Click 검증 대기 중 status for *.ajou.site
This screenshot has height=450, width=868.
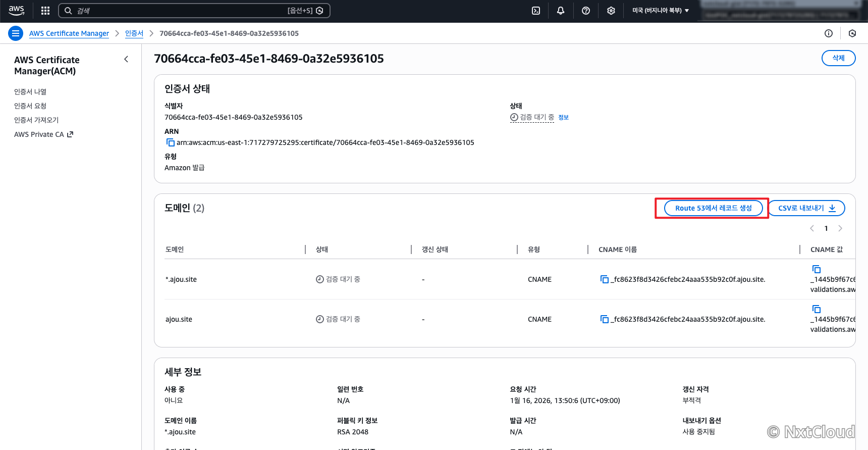pos(338,279)
